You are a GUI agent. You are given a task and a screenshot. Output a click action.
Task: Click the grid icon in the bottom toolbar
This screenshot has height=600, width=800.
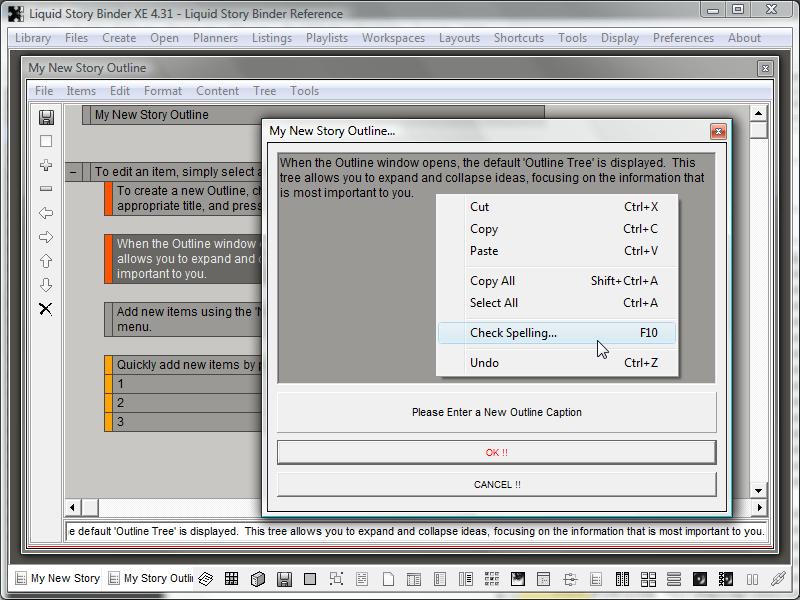click(231, 578)
